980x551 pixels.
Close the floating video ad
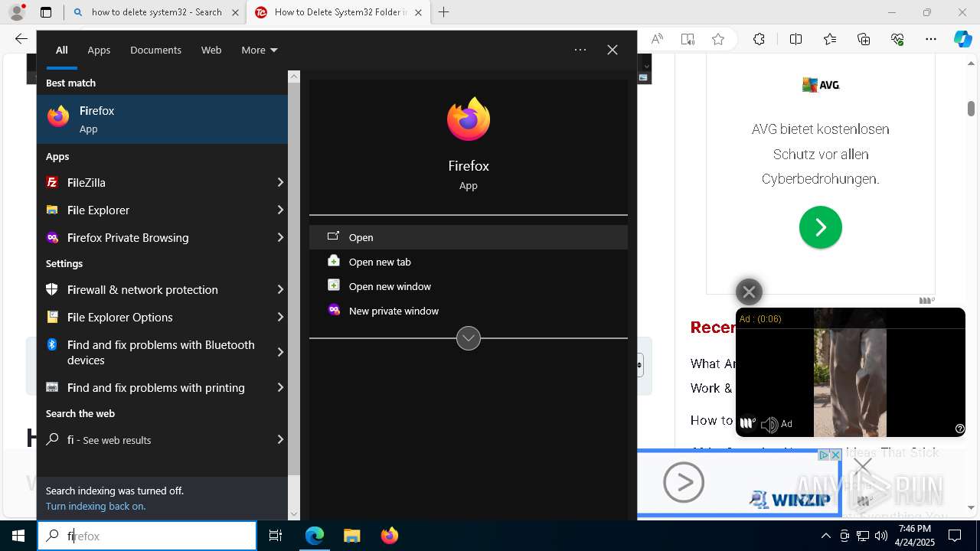(749, 292)
